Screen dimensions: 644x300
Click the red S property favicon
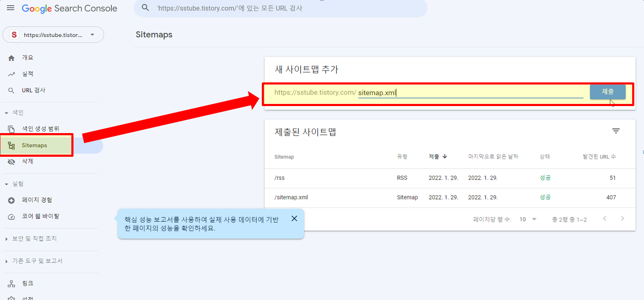click(14, 35)
